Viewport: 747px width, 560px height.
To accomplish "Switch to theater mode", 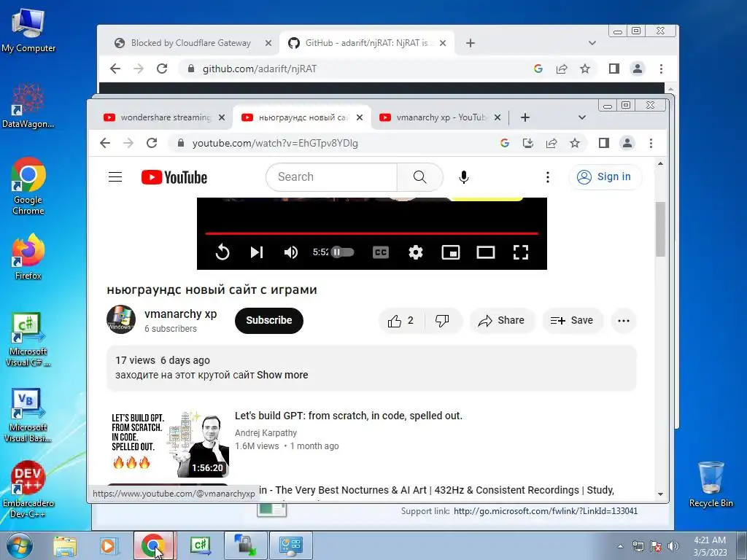I will tap(485, 252).
